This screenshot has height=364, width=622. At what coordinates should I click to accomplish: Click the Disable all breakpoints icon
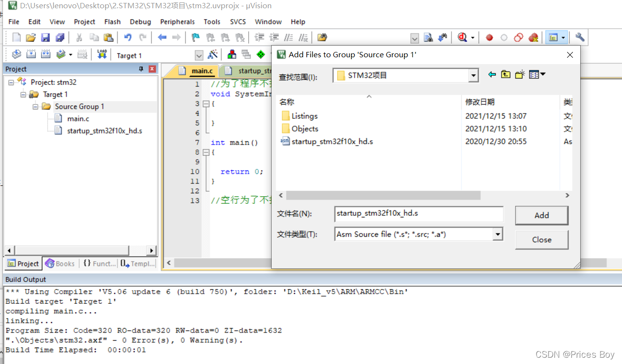point(518,37)
